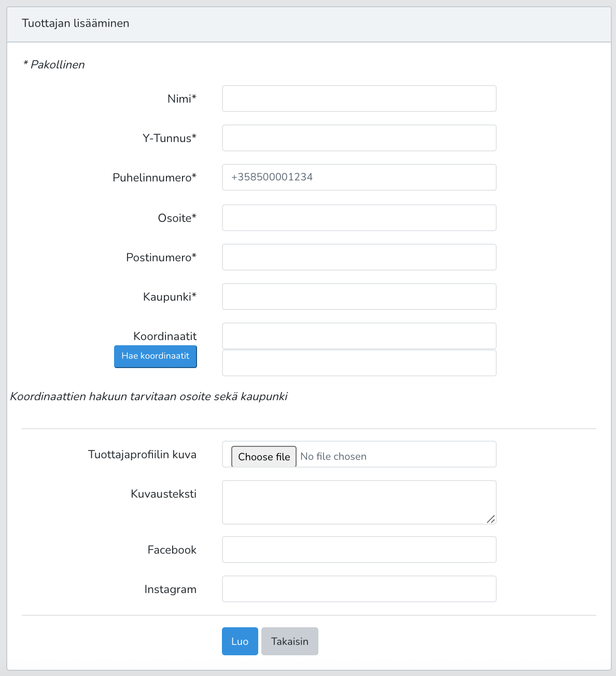Screen dimensions: 616x676
Task: Focus the Puhelinnumero phone field
Action: 359,177
